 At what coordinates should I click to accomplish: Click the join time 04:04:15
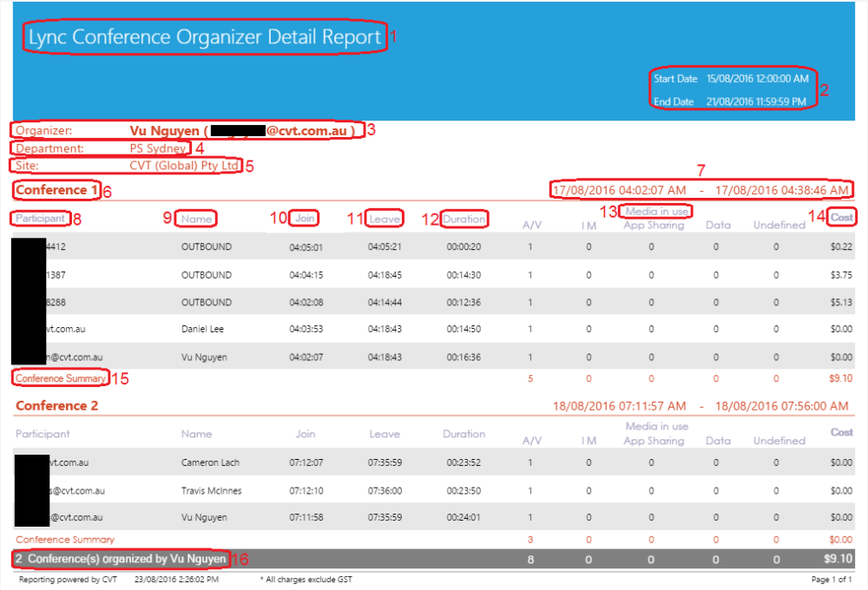[306, 275]
